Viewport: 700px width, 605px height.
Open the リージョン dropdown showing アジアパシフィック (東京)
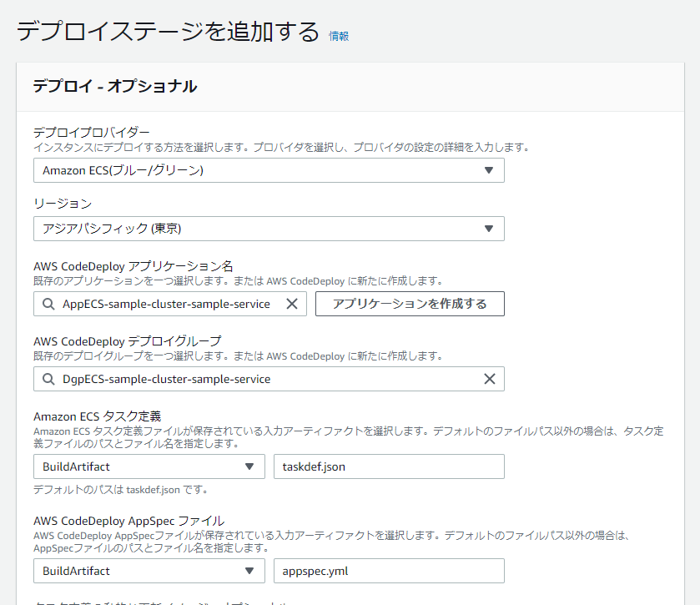pyautogui.click(x=269, y=229)
